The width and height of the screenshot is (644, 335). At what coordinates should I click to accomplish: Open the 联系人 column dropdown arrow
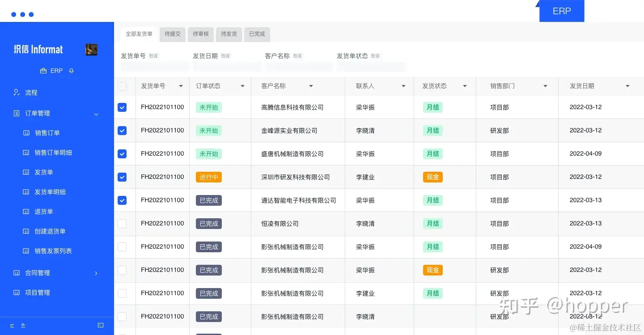point(403,86)
